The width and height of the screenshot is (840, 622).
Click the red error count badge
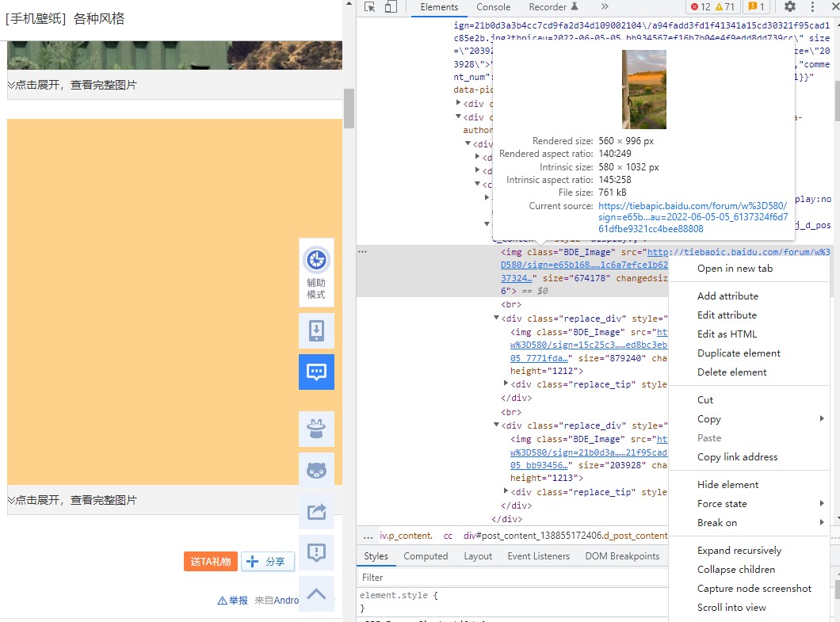[x=700, y=7]
